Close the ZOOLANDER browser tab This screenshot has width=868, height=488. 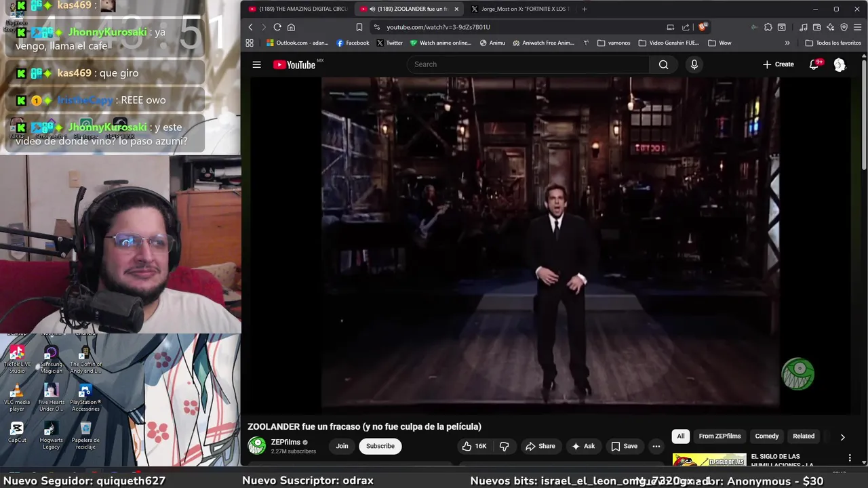pos(456,9)
